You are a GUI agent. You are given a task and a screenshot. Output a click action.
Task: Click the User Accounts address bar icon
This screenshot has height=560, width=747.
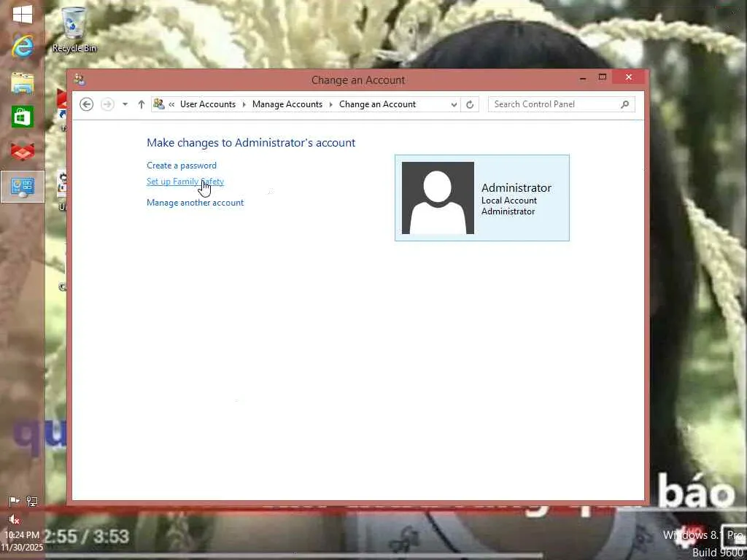tap(159, 104)
